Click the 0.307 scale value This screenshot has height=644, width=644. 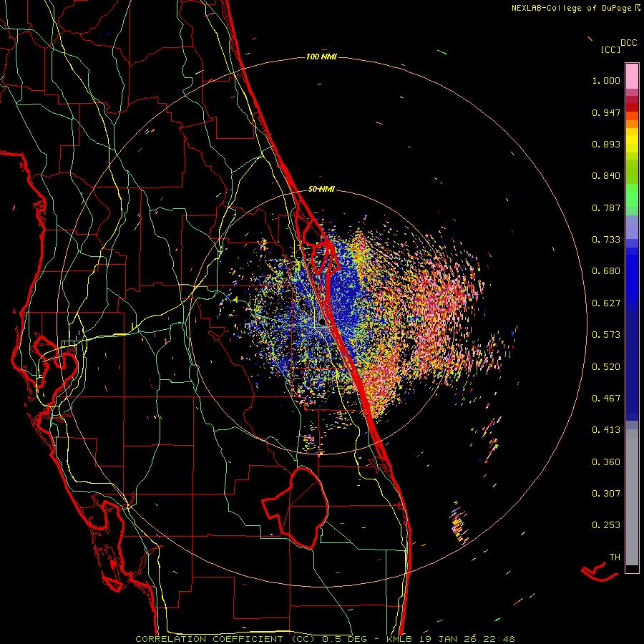(606, 494)
